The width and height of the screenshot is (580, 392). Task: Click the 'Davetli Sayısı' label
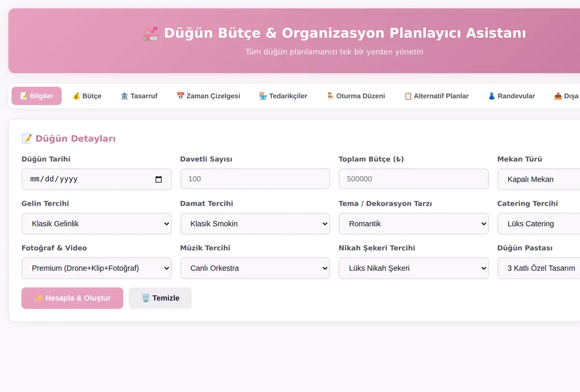pyautogui.click(x=206, y=159)
